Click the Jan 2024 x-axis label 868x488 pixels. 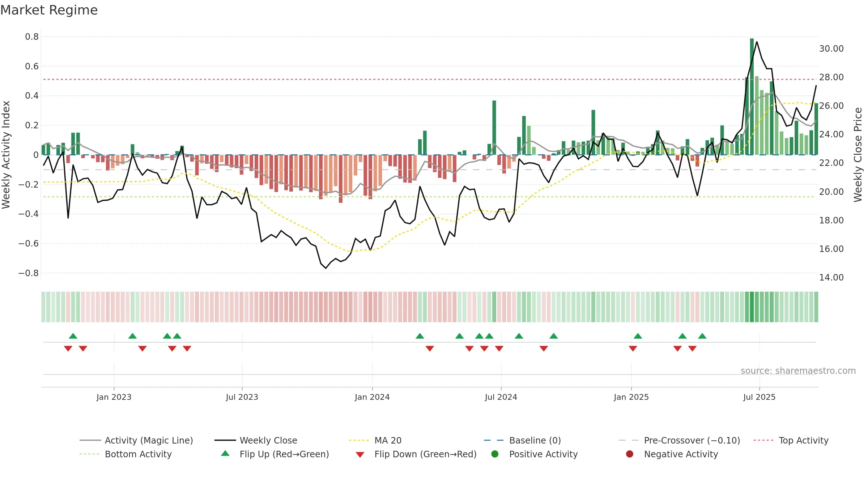pyautogui.click(x=372, y=397)
